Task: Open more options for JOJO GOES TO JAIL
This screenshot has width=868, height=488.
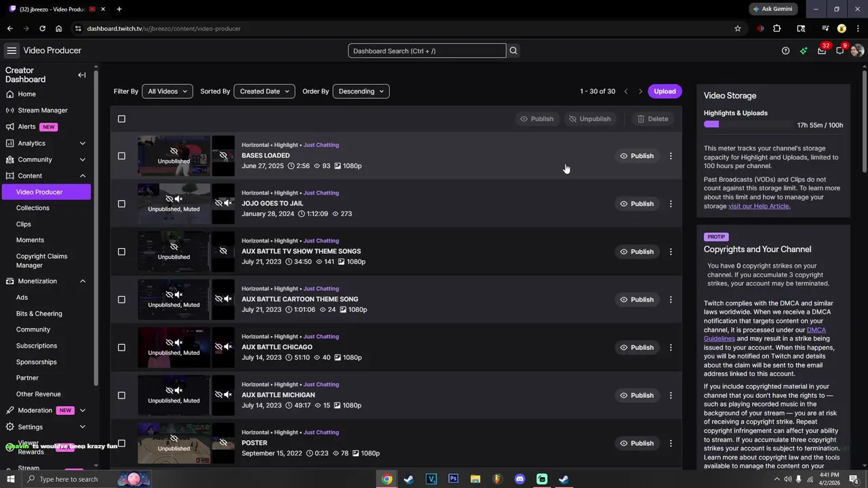Action: pos(671,204)
